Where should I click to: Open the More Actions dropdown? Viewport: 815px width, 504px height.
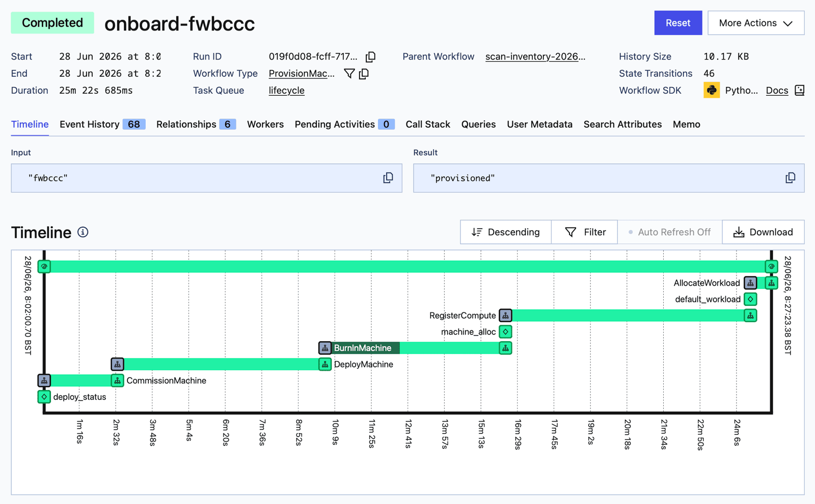pyautogui.click(x=756, y=23)
